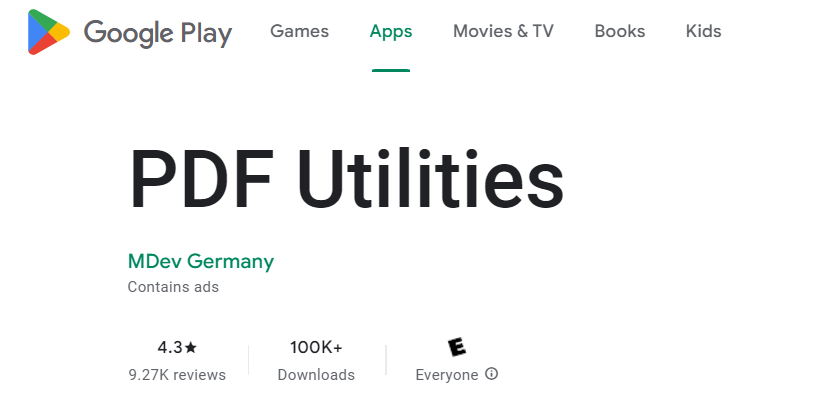Switch to the Movies & TV tab
Viewport: 820px width, 409px height.
(503, 31)
